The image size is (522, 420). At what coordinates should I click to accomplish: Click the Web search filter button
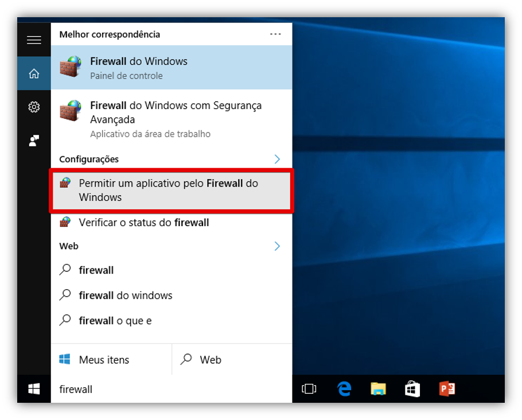pos(232,360)
